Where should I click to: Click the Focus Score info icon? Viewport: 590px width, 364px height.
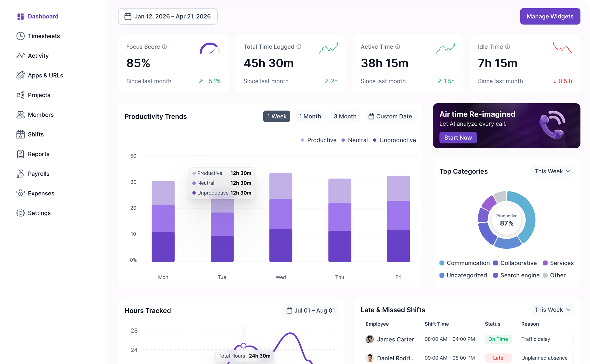(164, 47)
